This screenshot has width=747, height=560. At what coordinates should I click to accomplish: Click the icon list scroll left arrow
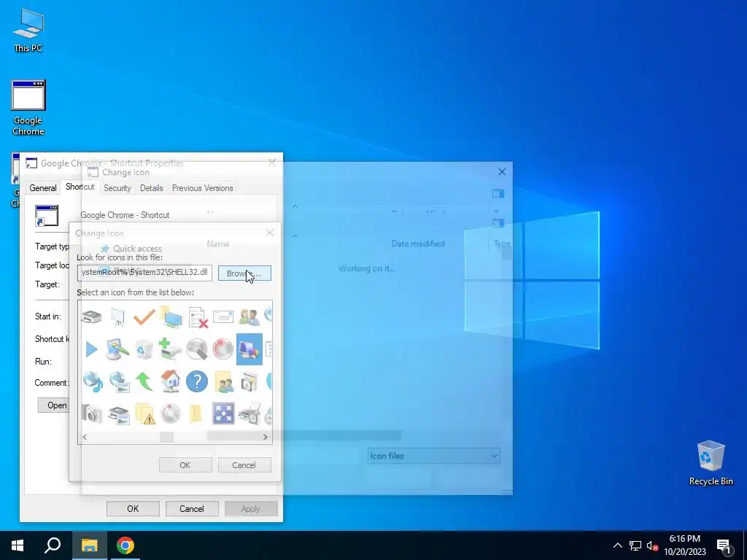point(85,437)
